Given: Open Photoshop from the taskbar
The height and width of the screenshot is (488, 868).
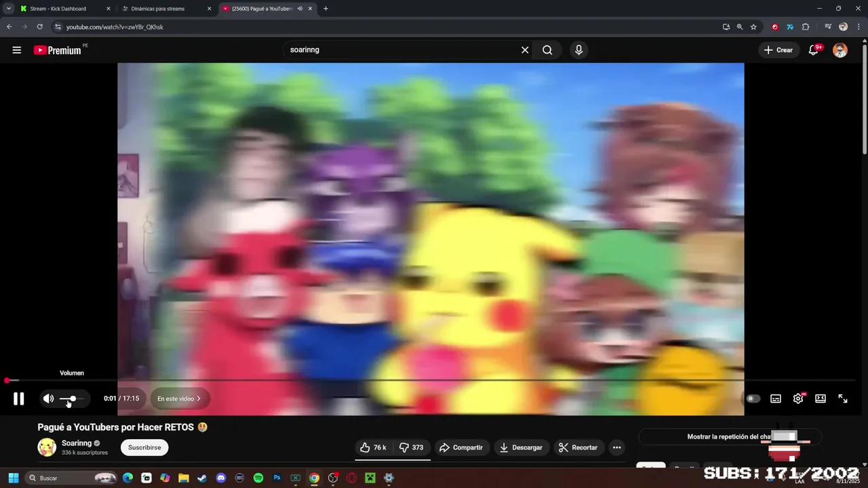Looking at the screenshot, I should click(277, 478).
